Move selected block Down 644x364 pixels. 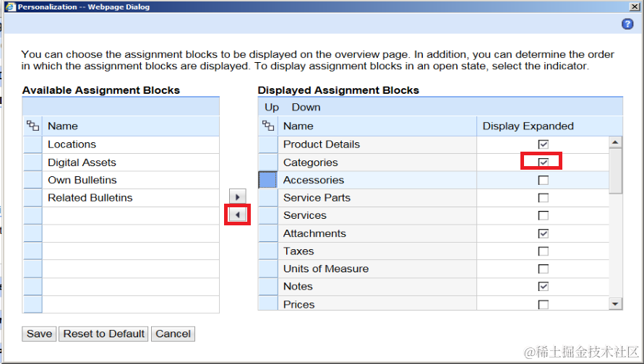tap(306, 107)
